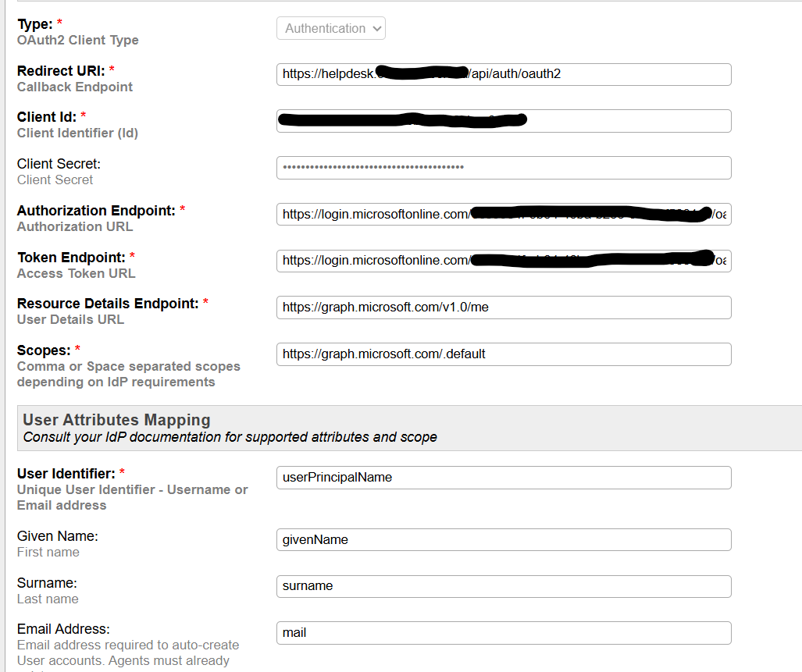
Task: Click the Scopes input box
Action: [x=503, y=354]
